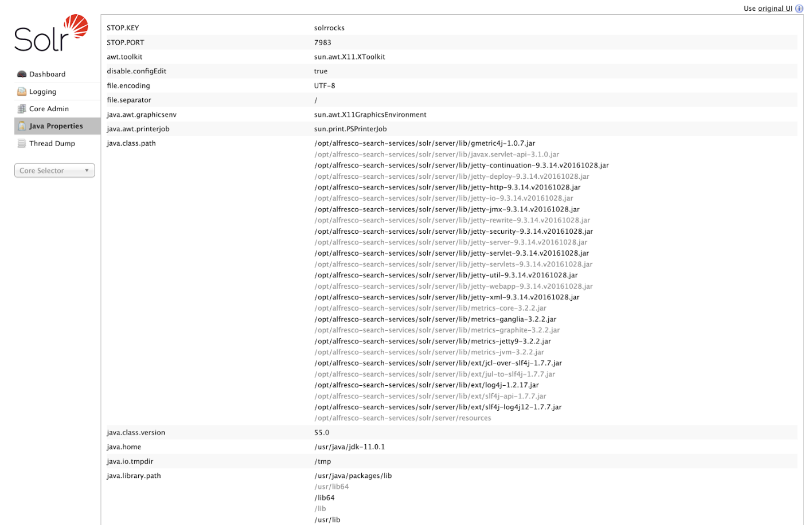This screenshot has height=525, width=812.
Task: Select the Java Properties menu entry
Action: [56, 126]
